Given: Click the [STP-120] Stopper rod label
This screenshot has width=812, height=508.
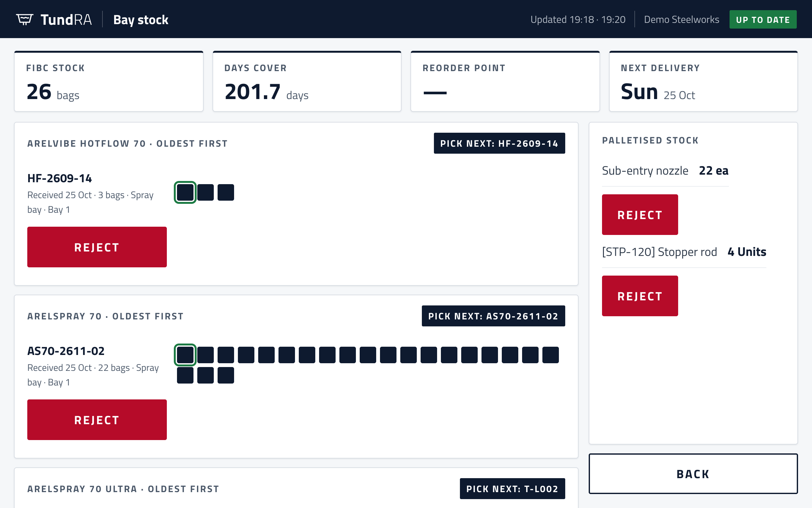Looking at the screenshot, I should tap(659, 252).
